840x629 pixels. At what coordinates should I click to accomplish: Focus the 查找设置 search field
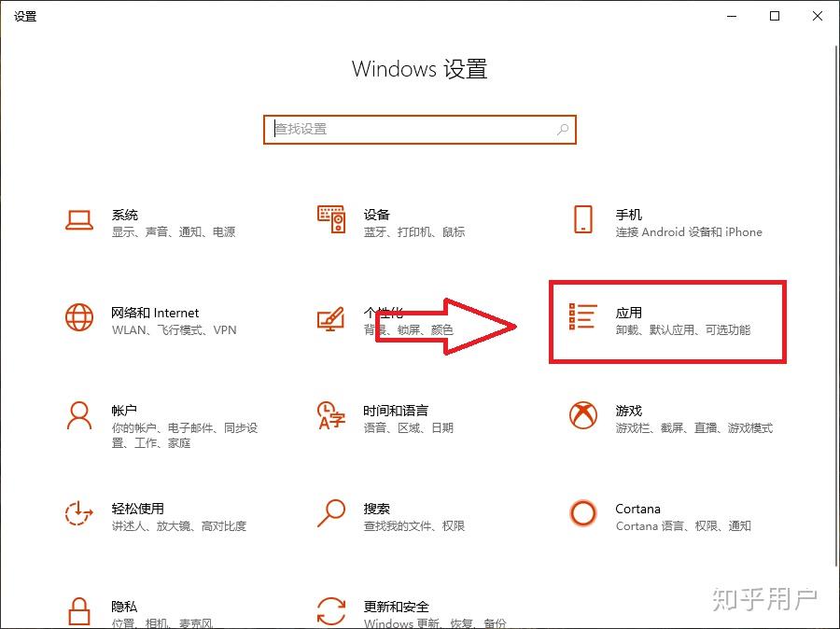pyautogui.click(x=419, y=130)
